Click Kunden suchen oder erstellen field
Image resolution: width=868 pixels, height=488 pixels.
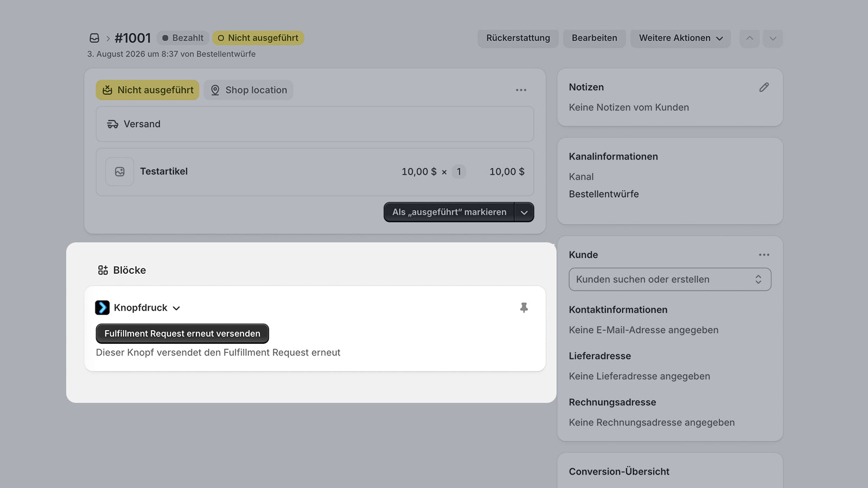click(670, 279)
